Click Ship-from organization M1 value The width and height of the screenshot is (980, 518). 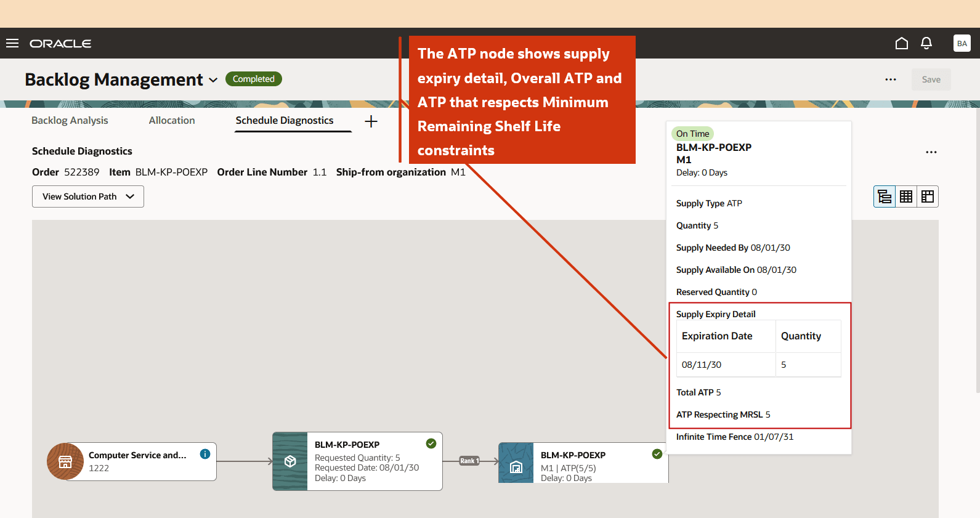click(x=458, y=172)
